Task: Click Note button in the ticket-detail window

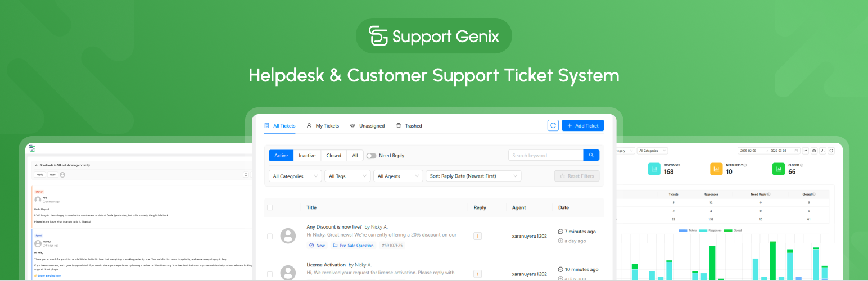Action: tap(52, 175)
